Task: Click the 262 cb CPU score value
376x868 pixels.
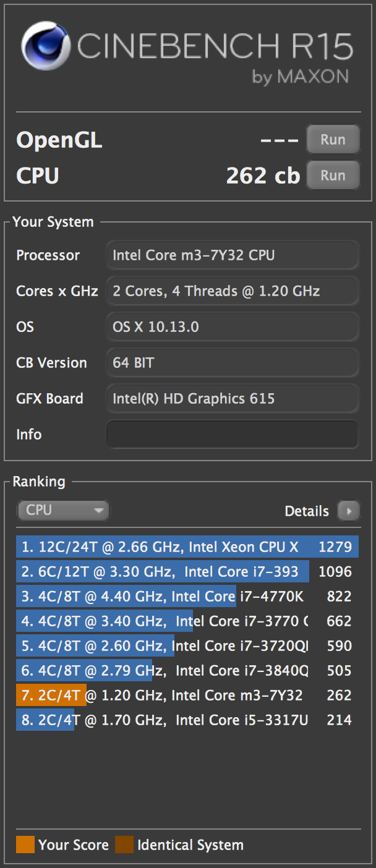Action: (263, 176)
